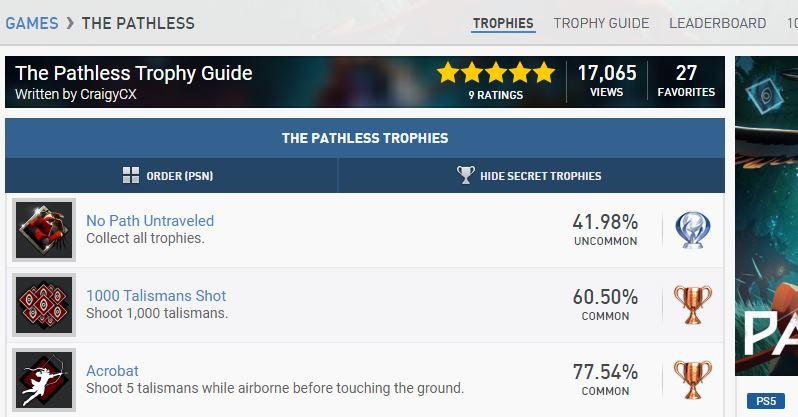Viewport: 798px width, 417px height.
Task: Open The Pathless Trophy Guide title
Action: point(134,73)
